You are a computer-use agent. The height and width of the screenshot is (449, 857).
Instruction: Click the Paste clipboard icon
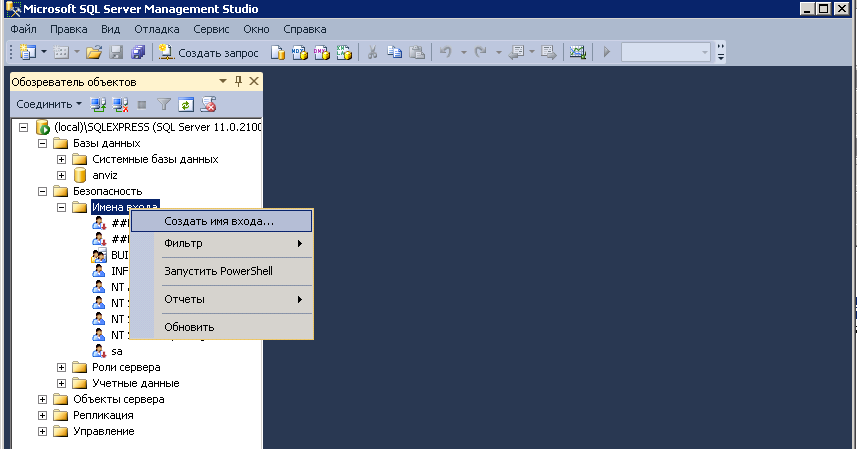pos(417,52)
